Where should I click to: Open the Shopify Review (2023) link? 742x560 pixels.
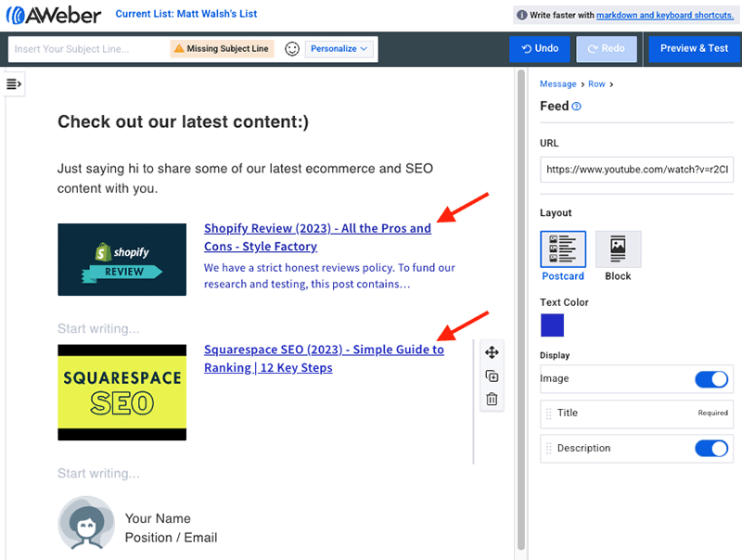click(317, 237)
